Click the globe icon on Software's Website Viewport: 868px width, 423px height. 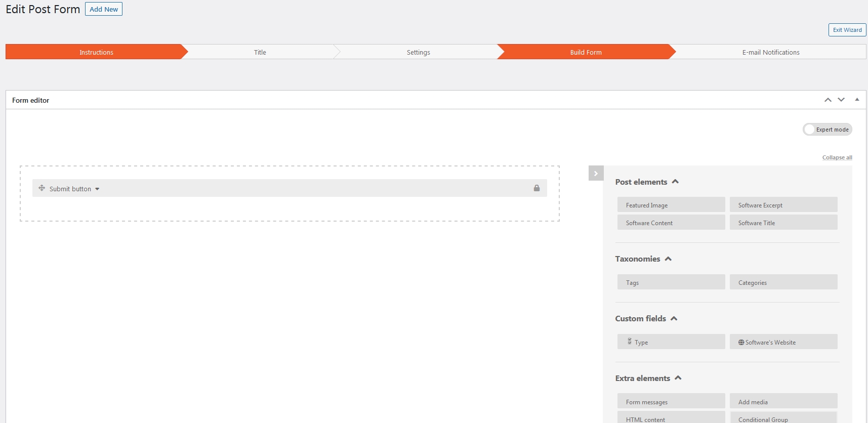[741, 343]
